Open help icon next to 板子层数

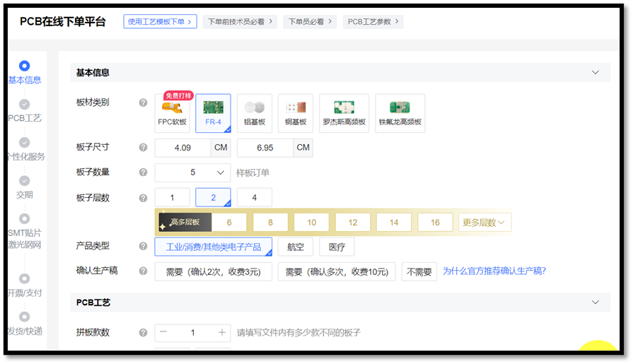pyautogui.click(x=144, y=198)
